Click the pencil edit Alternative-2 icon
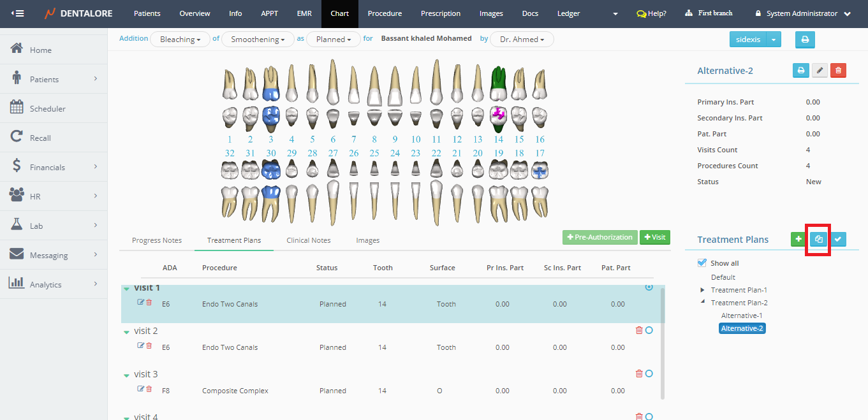Screen dimensions: 868x420 pyautogui.click(x=820, y=71)
